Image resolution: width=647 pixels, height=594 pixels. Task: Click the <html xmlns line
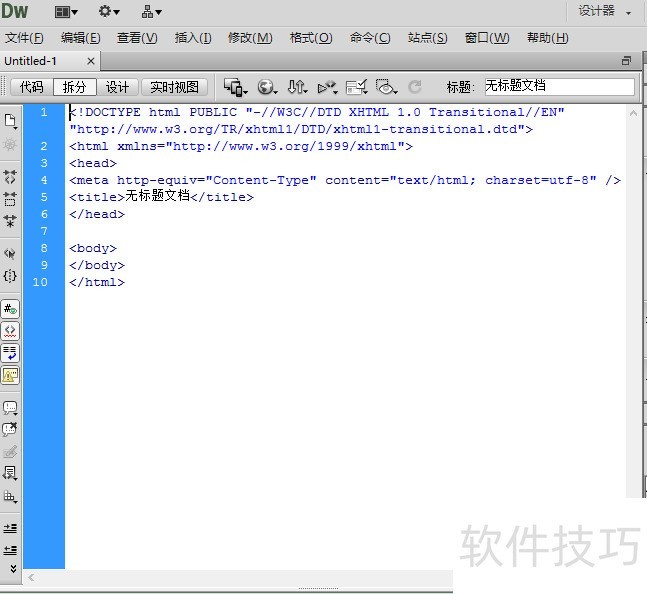pyautogui.click(x=241, y=146)
